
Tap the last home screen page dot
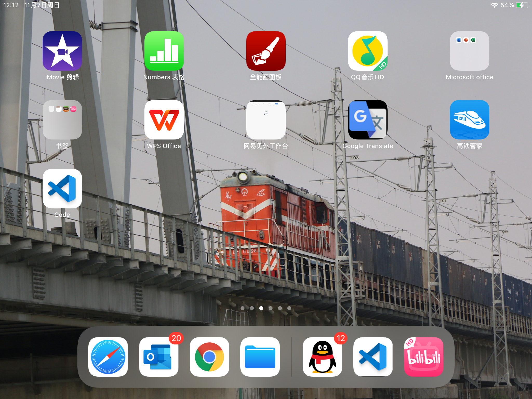point(289,308)
